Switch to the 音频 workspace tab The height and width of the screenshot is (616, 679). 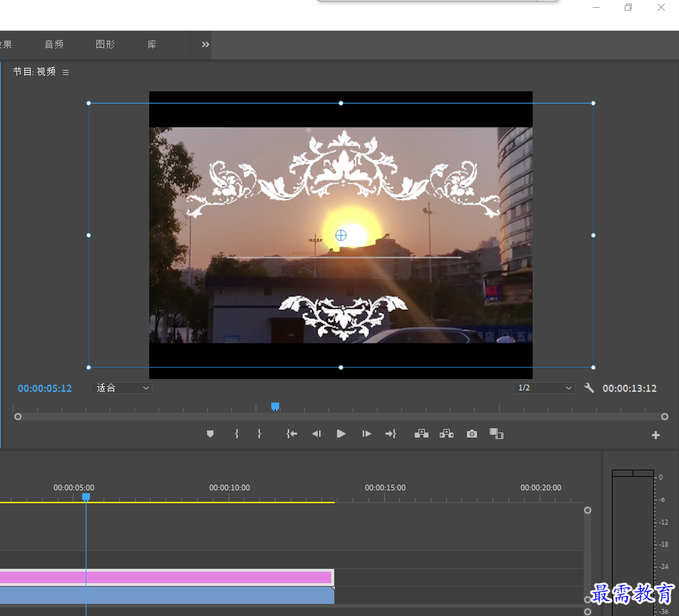pos(54,44)
